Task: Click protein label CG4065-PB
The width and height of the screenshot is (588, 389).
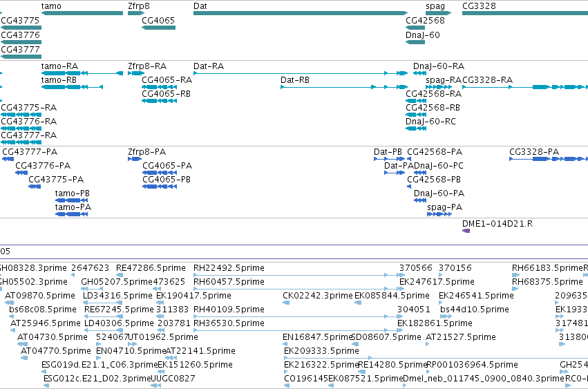Action: click(x=167, y=180)
